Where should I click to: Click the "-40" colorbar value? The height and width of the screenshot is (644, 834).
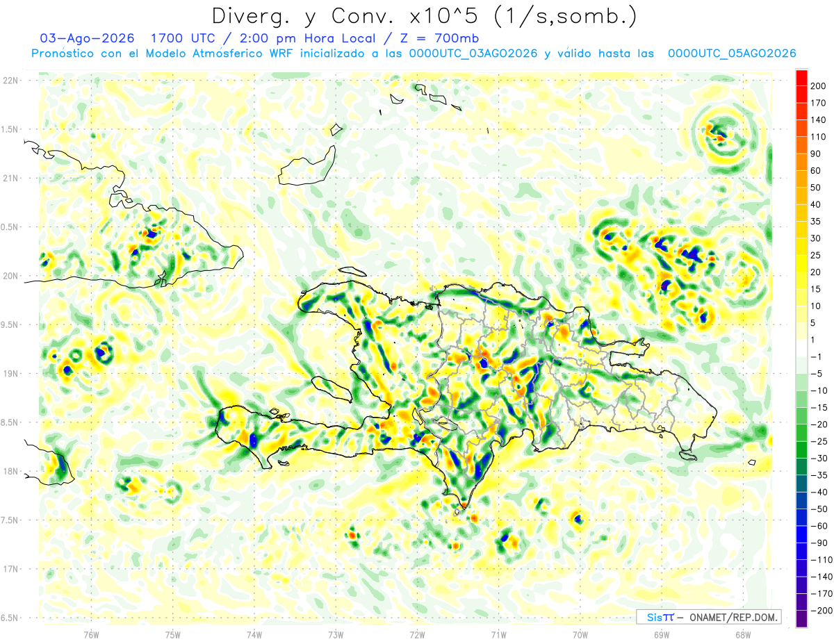(x=820, y=492)
